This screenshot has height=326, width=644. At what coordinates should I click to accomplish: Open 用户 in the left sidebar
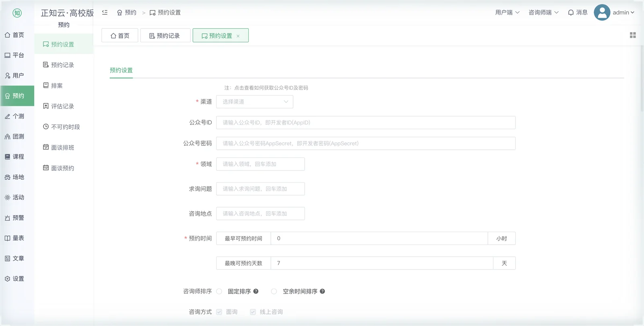[x=17, y=75]
